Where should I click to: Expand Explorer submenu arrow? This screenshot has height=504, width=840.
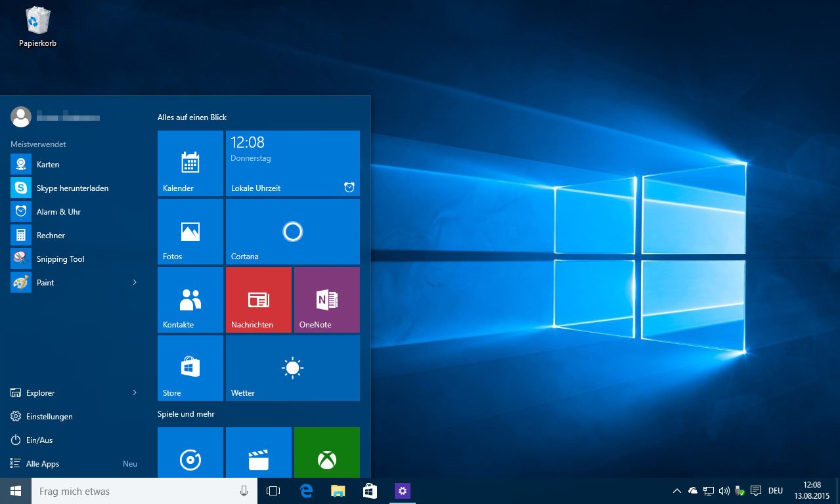[135, 392]
